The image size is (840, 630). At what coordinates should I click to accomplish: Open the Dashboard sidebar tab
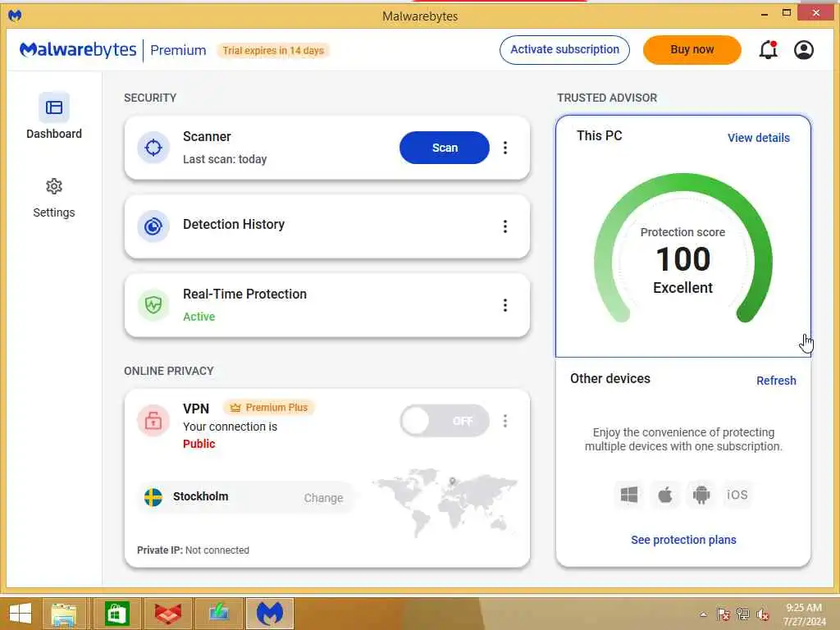tap(53, 116)
